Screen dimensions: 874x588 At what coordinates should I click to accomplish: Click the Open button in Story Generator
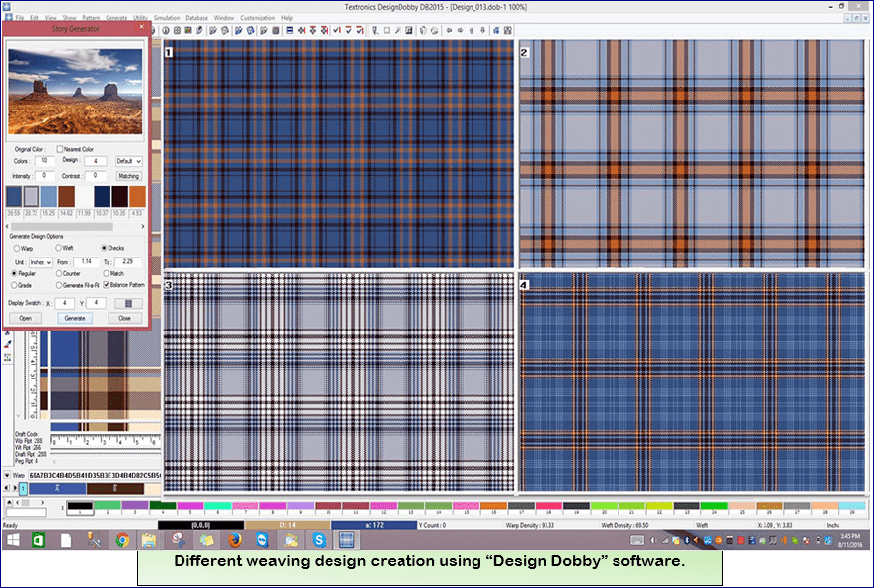[25, 318]
